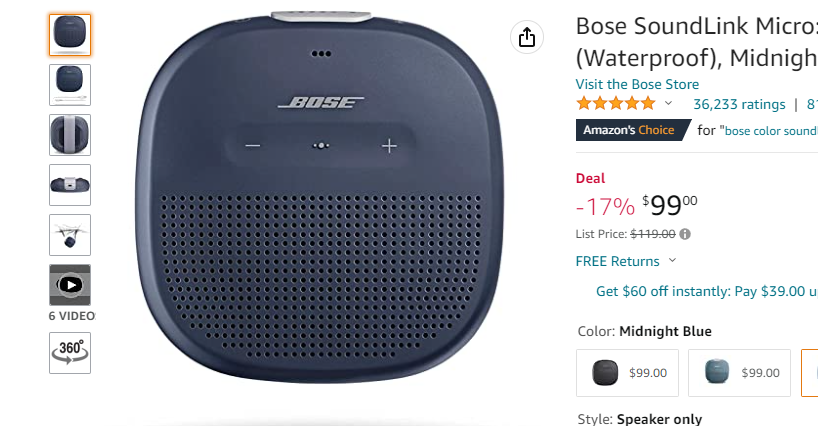Select the first front-view speaker thumbnail
Screen dimensions: 818x426
(x=70, y=35)
